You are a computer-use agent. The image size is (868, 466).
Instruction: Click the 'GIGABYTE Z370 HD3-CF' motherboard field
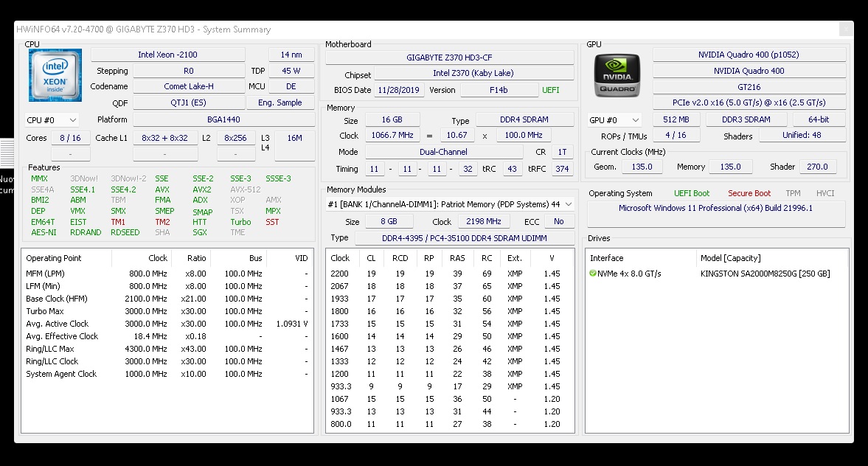(x=450, y=58)
